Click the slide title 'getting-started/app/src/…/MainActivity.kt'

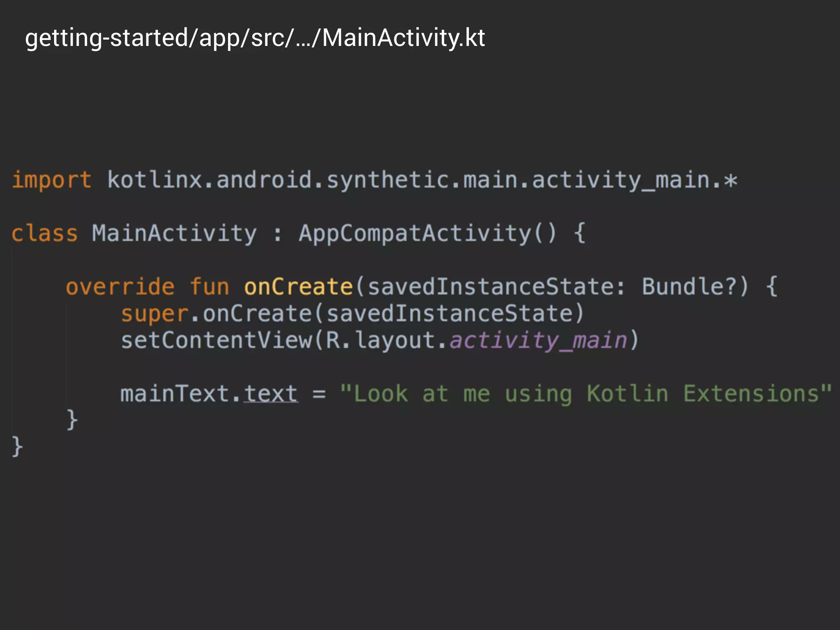pos(255,38)
